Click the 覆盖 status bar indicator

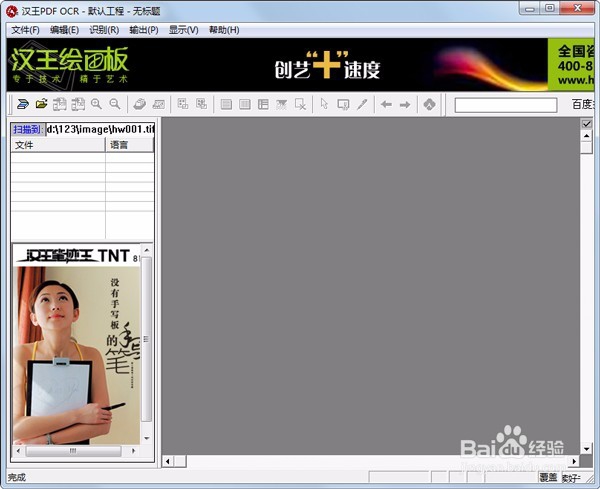click(x=548, y=477)
